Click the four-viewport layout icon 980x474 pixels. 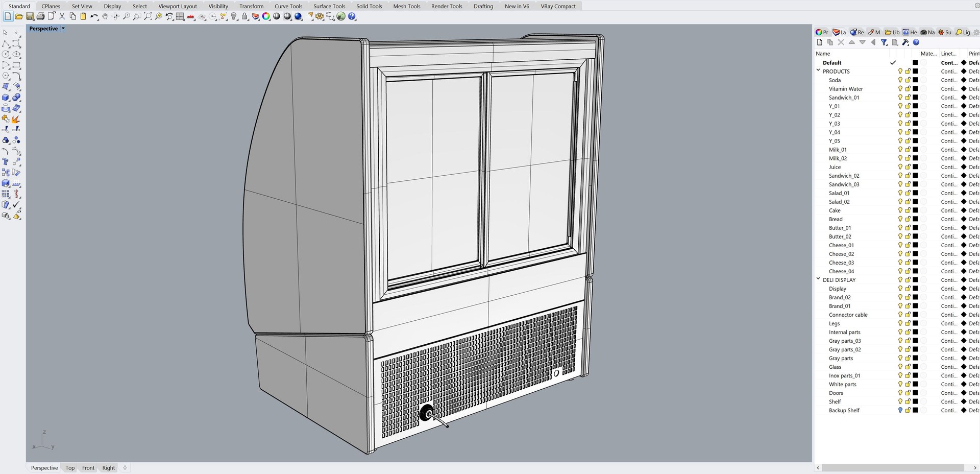click(180, 16)
